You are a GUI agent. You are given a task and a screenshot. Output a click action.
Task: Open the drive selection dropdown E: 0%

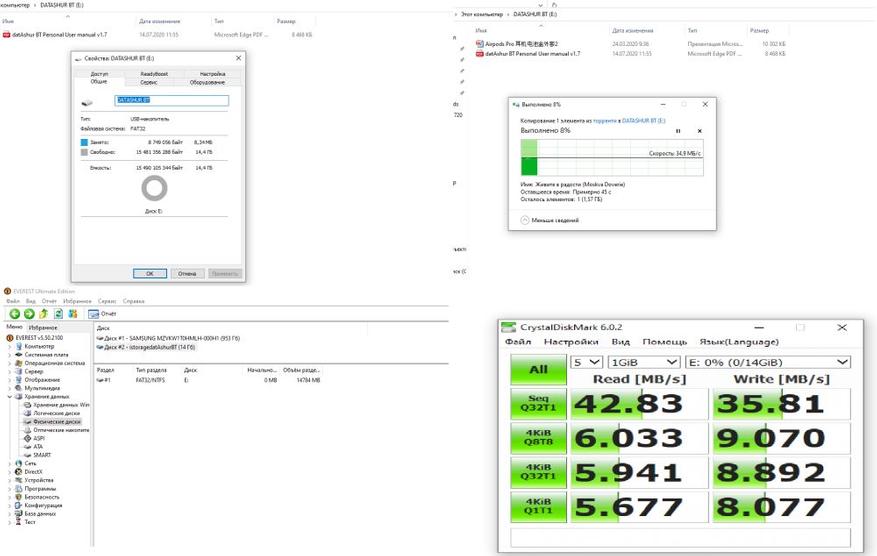point(767,362)
